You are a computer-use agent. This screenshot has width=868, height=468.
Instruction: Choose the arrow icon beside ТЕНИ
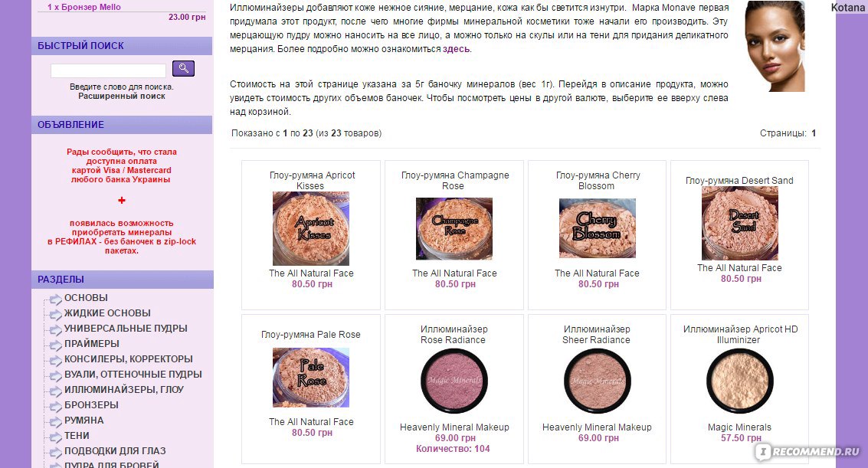click(55, 437)
